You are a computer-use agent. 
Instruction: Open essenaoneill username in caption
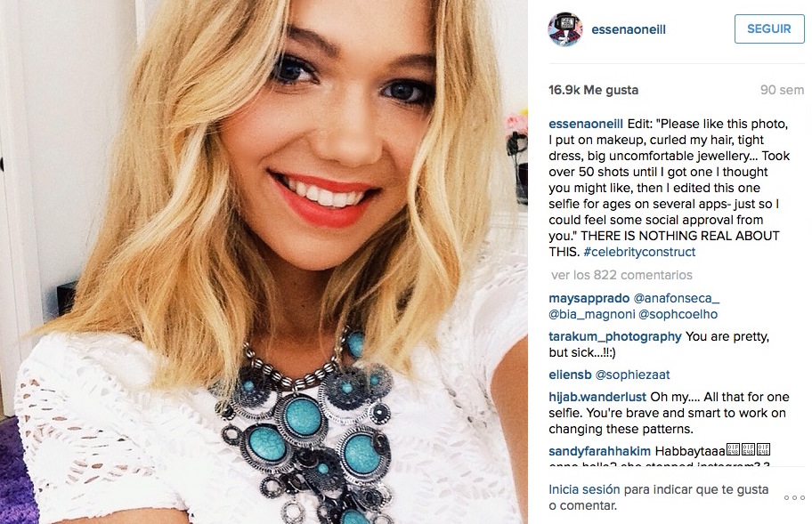click(586, 125)
